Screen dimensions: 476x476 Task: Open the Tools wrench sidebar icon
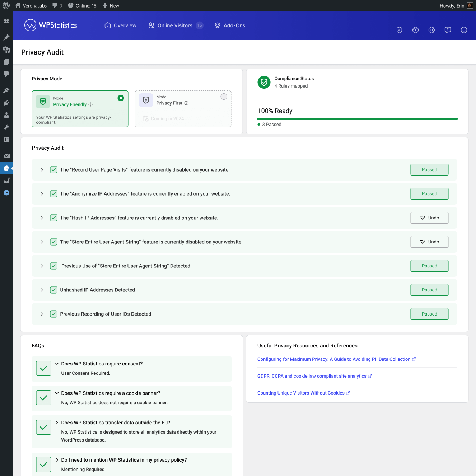6,127
